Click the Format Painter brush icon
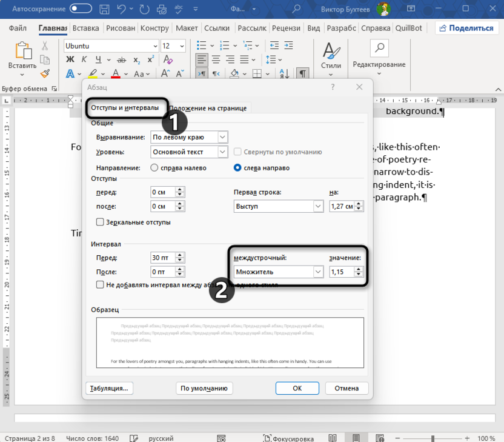This screenshot has height=442, width=504. coord(45,73)
